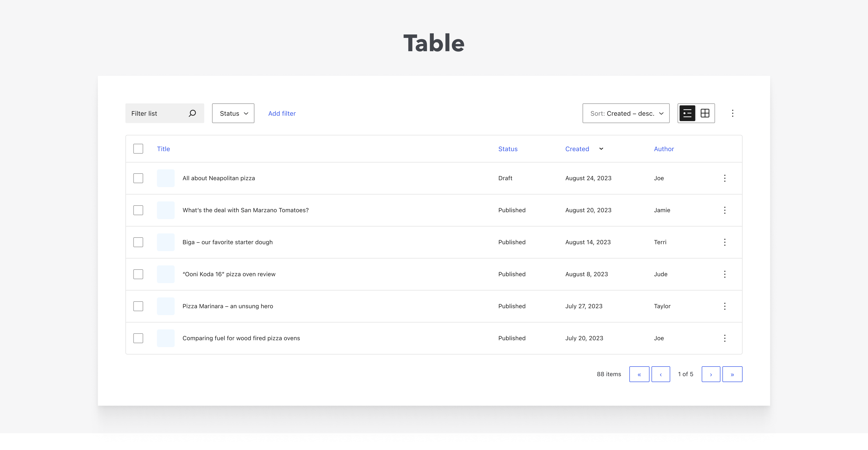Image resolution: width=868 pixels, height=450 pixels.
Task: Expand the Sort: Created – desc. dropdown
Action: (626, 113)
